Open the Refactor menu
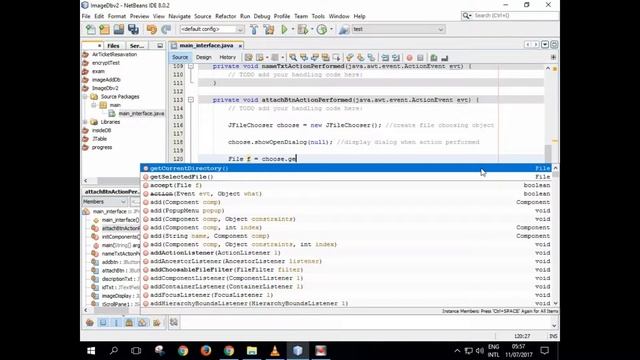The height and width of the screenshot is (360, 640). point(225,16)
